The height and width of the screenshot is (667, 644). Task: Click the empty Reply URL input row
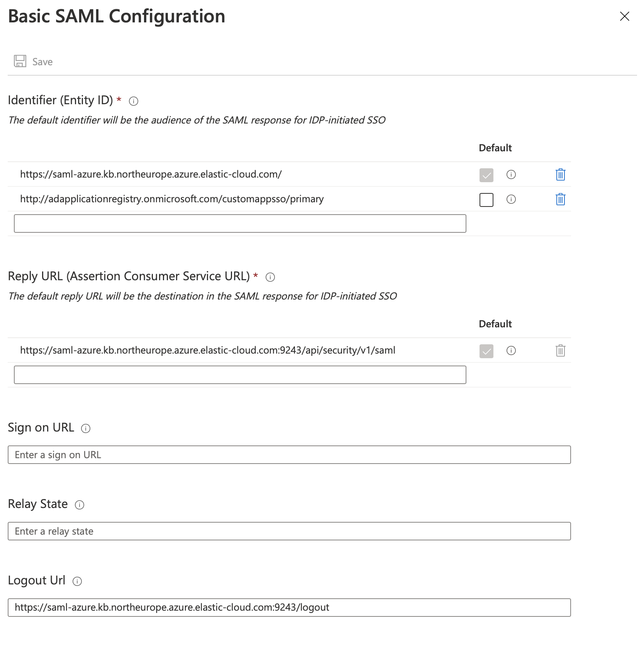[x=239, y=374]
